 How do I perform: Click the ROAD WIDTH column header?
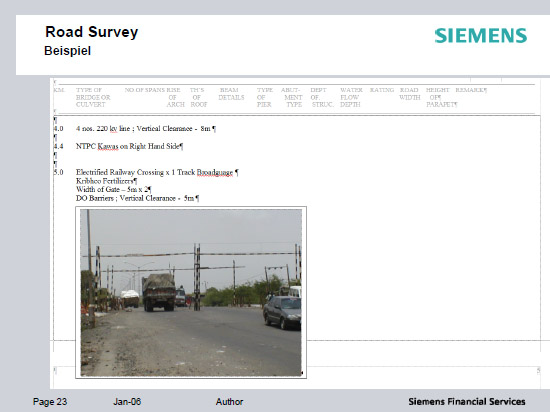click(x=409, y=94)
